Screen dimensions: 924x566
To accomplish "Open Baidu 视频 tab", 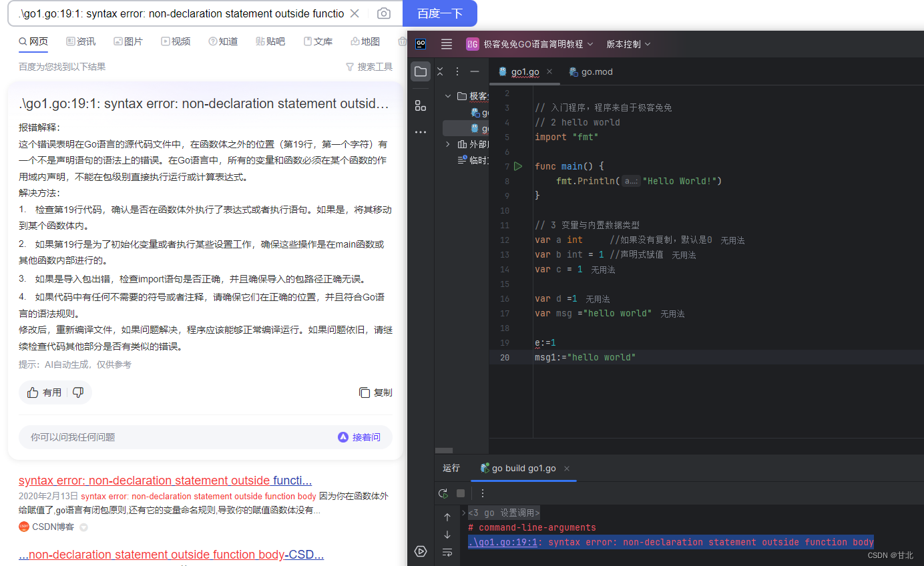I will click(176, 41).
